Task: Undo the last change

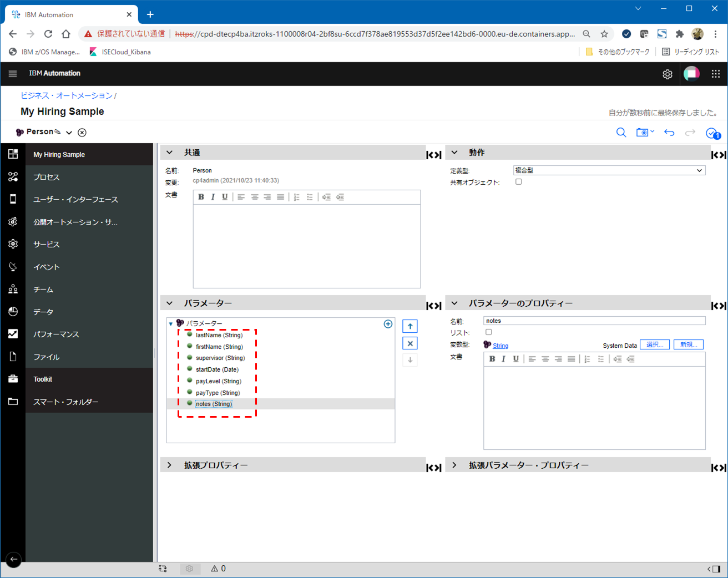Action: click(x=669, y=132)
